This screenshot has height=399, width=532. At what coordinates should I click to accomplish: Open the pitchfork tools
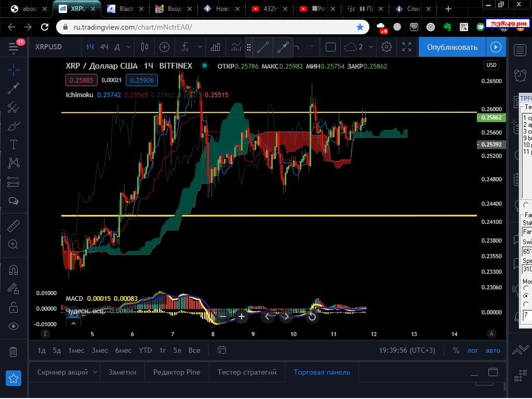(14, 107)
